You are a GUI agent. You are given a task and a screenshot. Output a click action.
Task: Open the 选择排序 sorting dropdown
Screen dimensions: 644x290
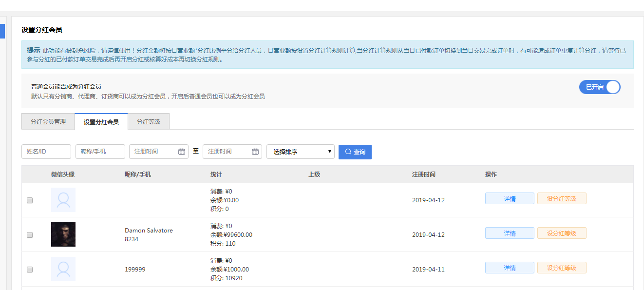coord(300,151)
